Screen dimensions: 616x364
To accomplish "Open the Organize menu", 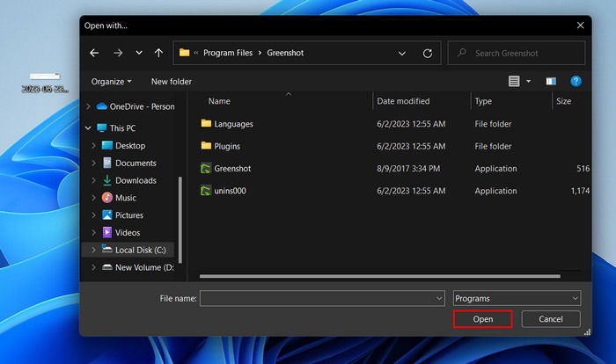I will [111, 81].
